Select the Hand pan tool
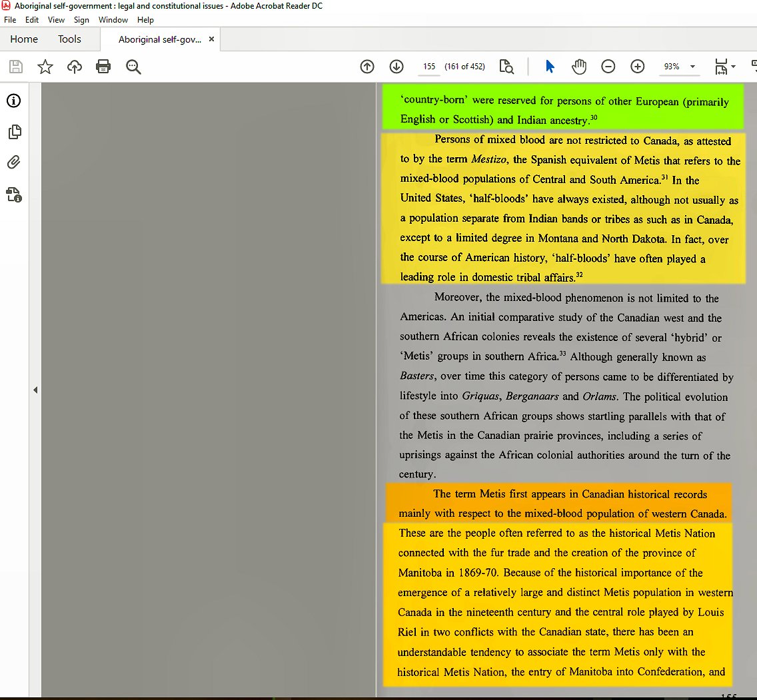 point(579,67)
